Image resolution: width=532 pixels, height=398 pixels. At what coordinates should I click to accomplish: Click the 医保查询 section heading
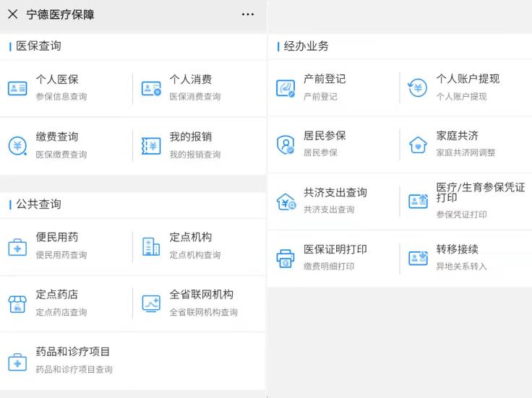point(38,46)
